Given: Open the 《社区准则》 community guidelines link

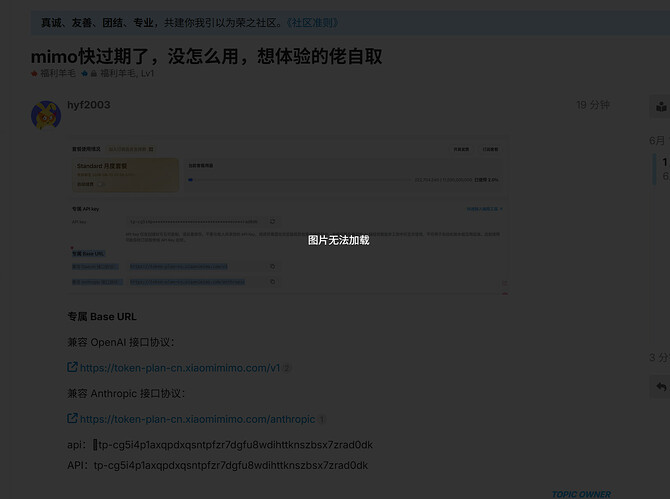Looking at the screenshot, I should click(313, 23).
